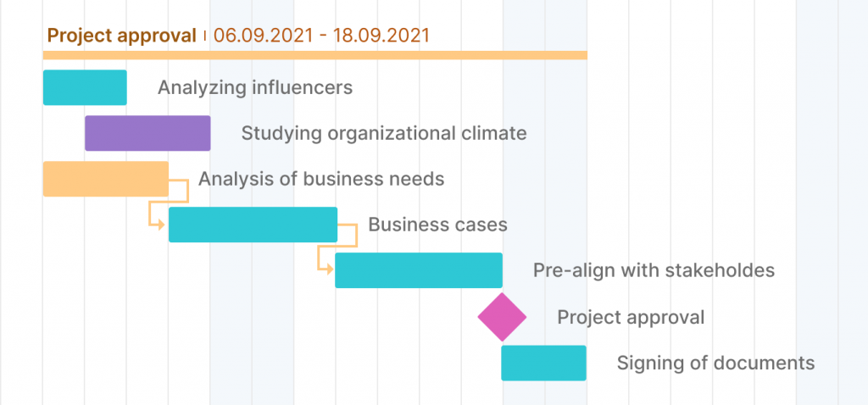Click Project approval label beside the pink diamond
Viewport: 868px width, 405px height.
coord(630,318)
